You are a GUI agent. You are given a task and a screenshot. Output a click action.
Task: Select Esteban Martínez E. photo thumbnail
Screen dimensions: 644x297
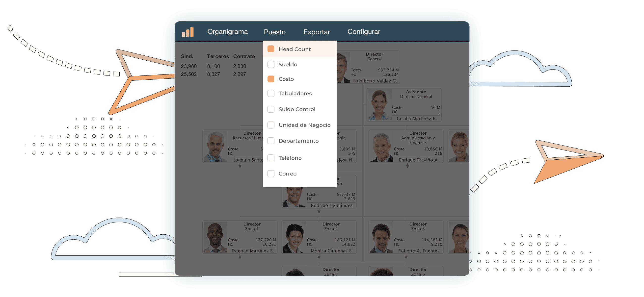pyautogui.click(x=215, y=237)
